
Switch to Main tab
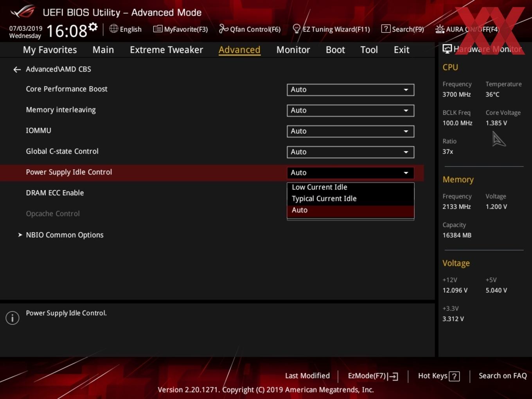click(x=103, y=50)
